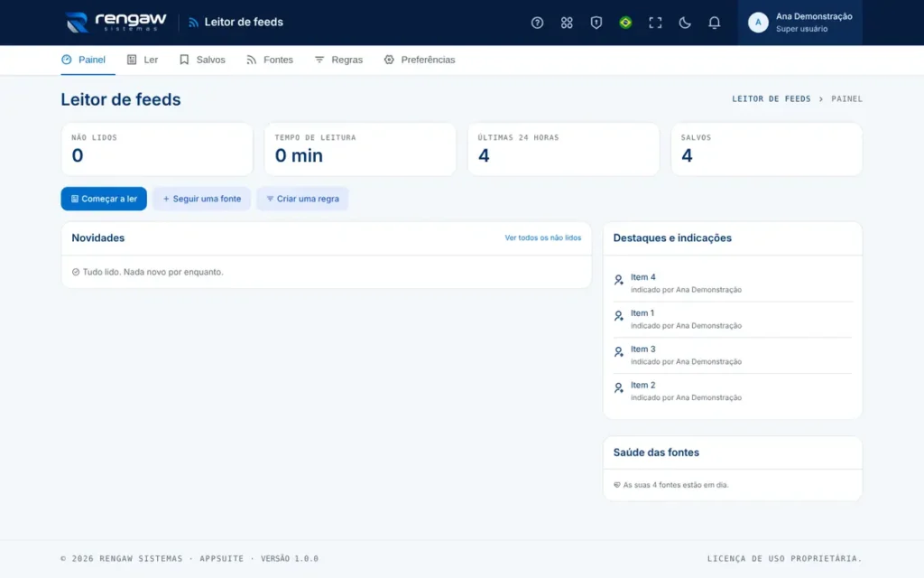Click the Rengaw Sistemas logo
The width and height of the screenshot is (924, 578).
coord(116,22)
